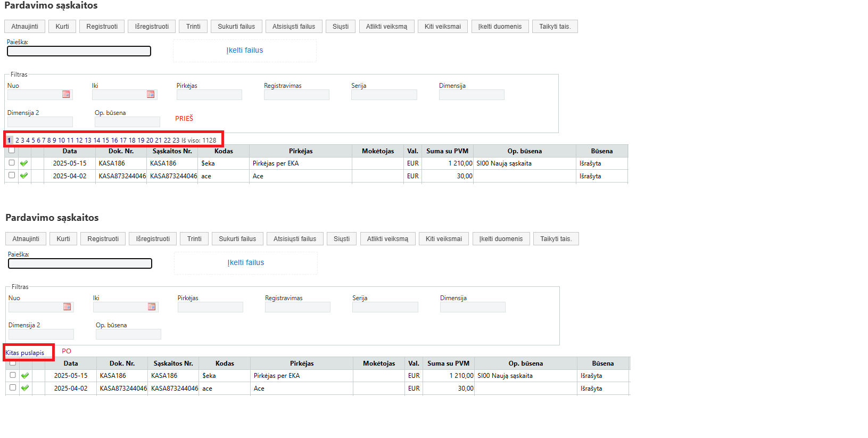Open page 23 in the pagination

point(176,141)
